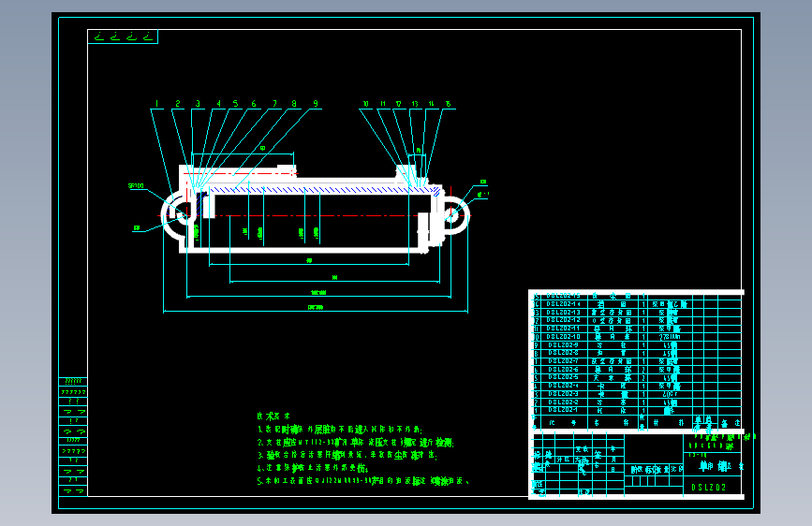812x526 pixels.
Task: Click part balloon number 3
Action: coord(198,104)
